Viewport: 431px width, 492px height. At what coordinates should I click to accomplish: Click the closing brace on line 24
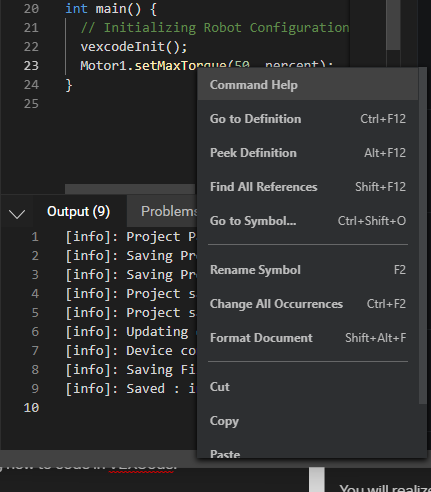[69, 85]
